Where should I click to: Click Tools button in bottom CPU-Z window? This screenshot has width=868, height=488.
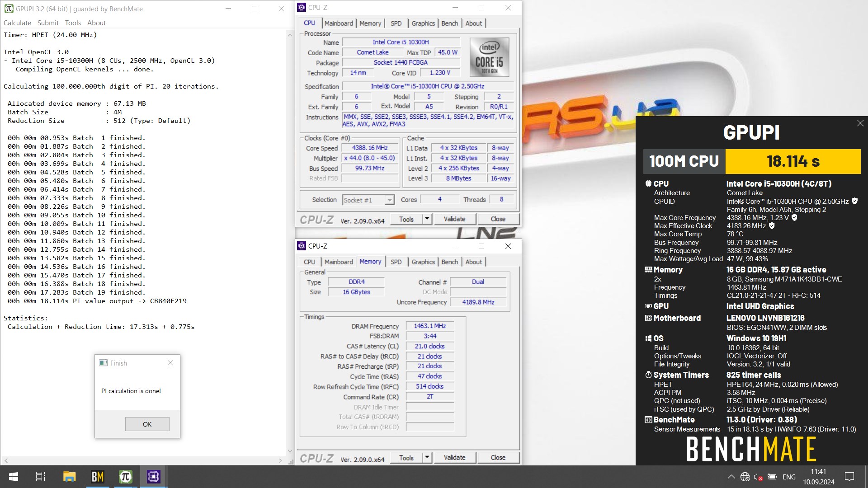(x=406, y=457)
